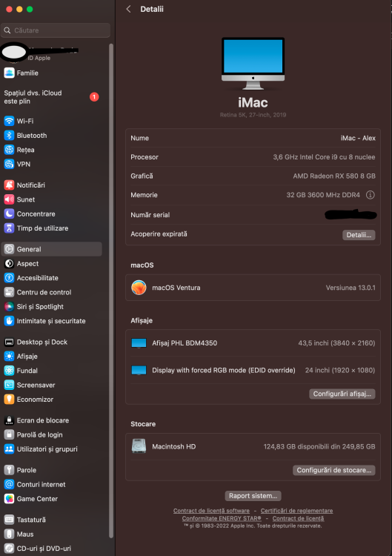Viewport: 392px width, 556px height.
Task: Open Contract de licență software link
Action: 211,511
